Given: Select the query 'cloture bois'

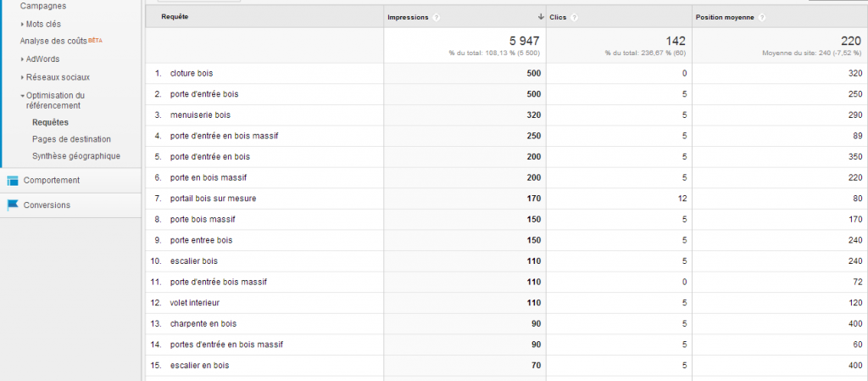Looking at the screenshot, I should pyautogui.click(x=192, y=73).
